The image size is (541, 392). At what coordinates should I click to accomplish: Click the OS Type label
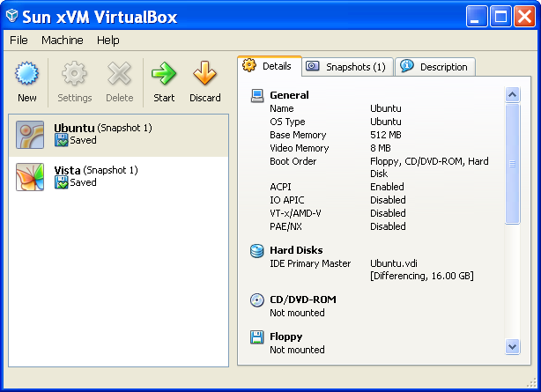pos(287,122)
